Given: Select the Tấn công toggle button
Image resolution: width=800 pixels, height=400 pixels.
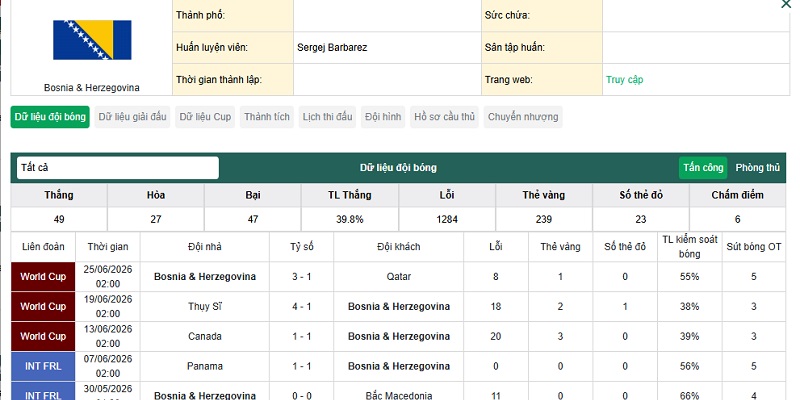Looking at the screenshot, I should [x=703, y=168].
